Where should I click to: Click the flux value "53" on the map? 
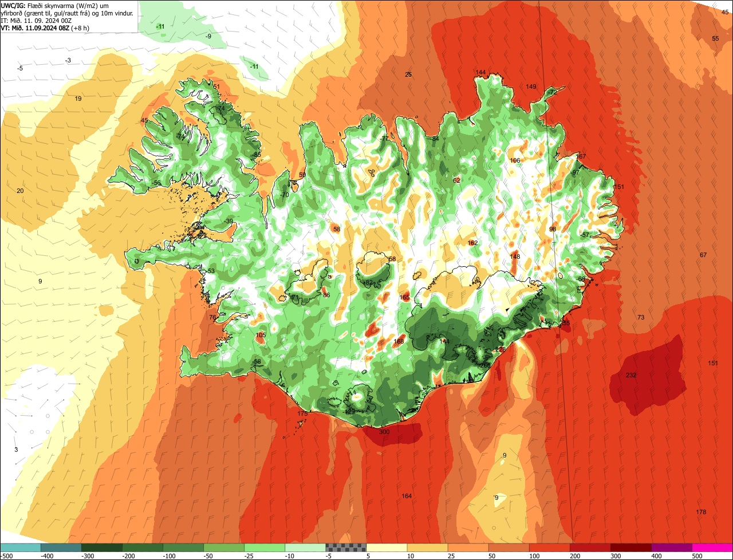[x=211, y=271]
